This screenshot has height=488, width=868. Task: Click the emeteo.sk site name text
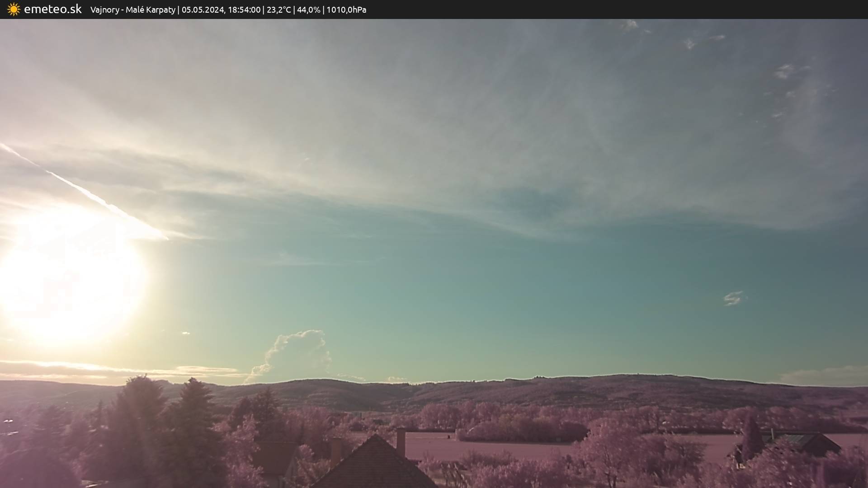click(52, 9)
